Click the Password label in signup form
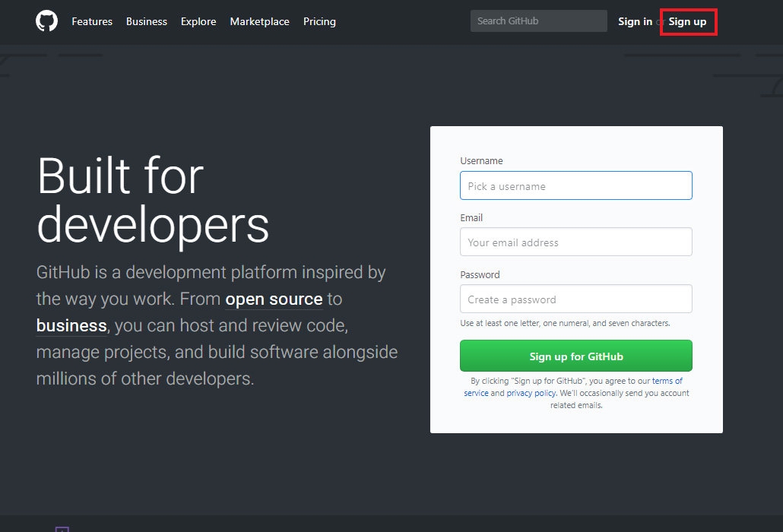This screenshot has height=532, width=783. click(480, 275)
